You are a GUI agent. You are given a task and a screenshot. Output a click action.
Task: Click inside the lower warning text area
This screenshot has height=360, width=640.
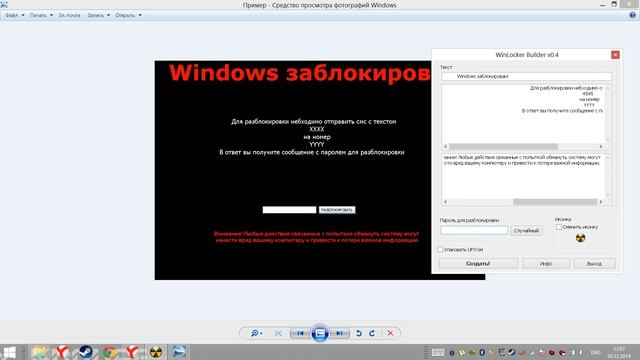tap(523, 176)
